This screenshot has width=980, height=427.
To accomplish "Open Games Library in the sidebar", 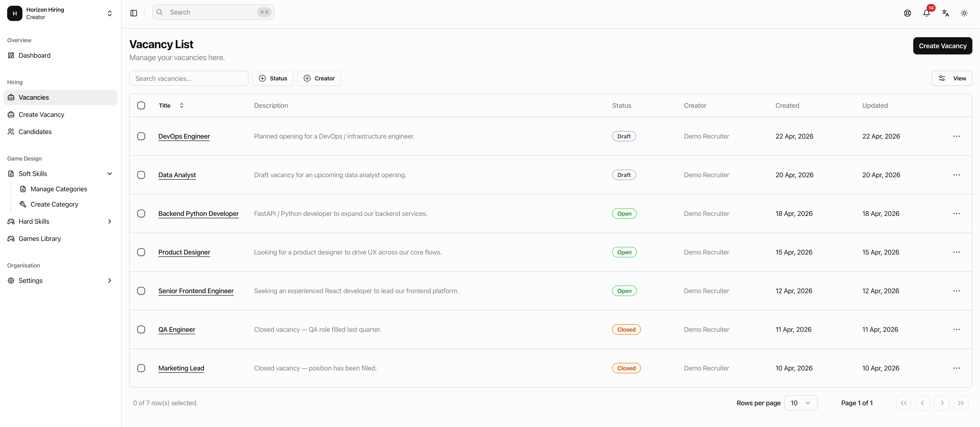I will 61,239.
